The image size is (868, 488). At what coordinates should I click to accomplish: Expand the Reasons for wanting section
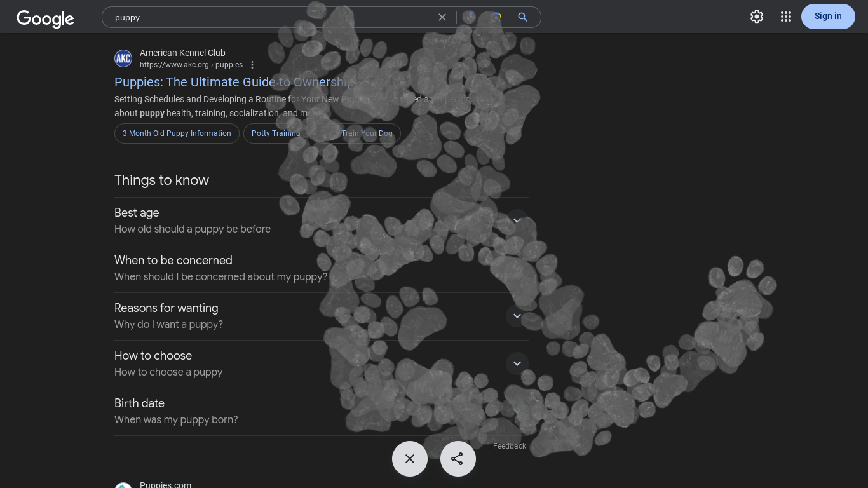point(517,316)
